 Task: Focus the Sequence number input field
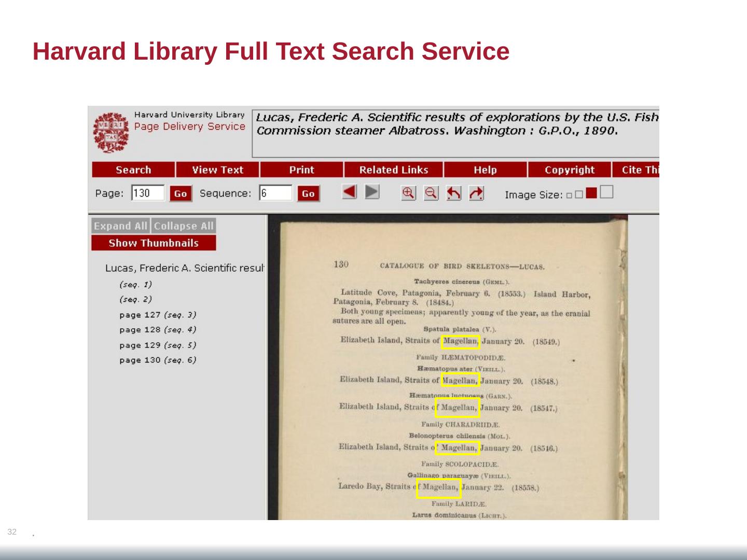click(x=276, y=193)
